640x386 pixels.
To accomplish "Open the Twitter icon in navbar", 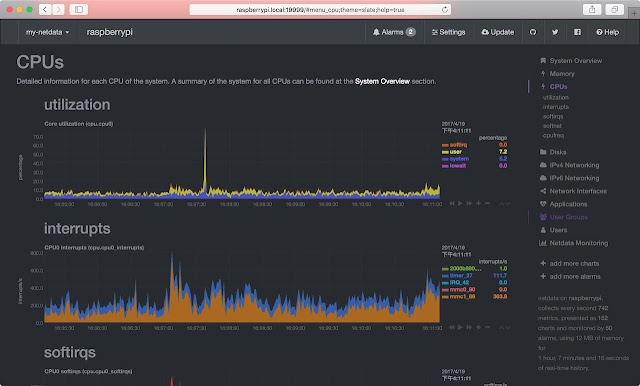I will pos(555,32).
